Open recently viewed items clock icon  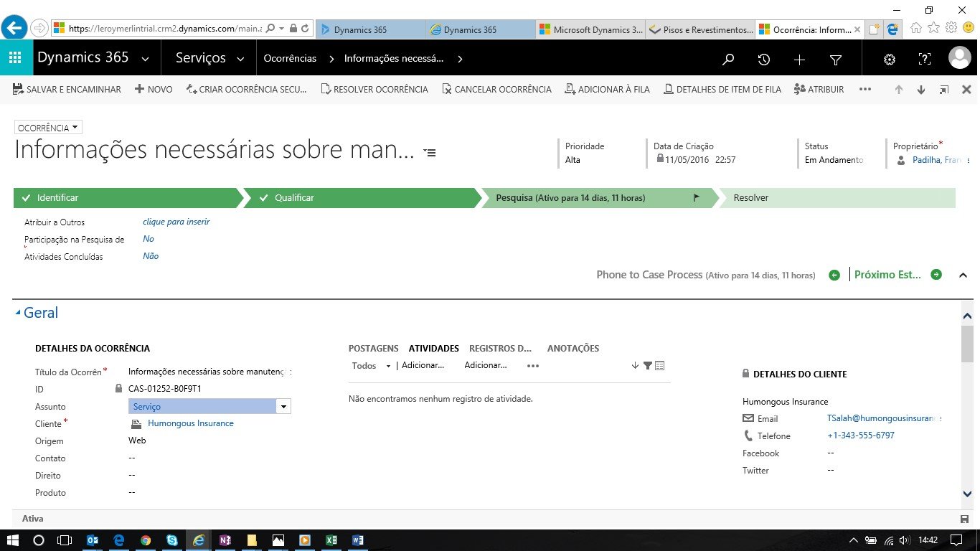coord(764,60)
